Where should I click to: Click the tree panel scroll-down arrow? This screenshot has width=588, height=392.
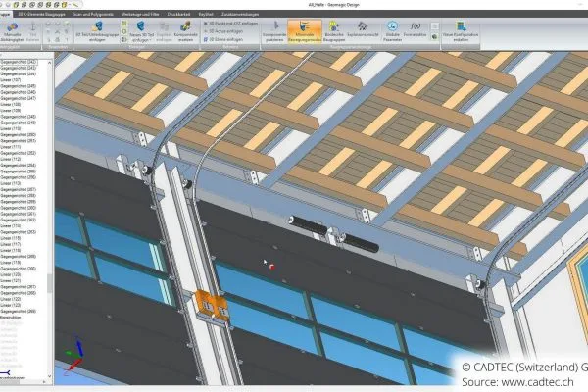pyautogui.click(x=50, y=376)
